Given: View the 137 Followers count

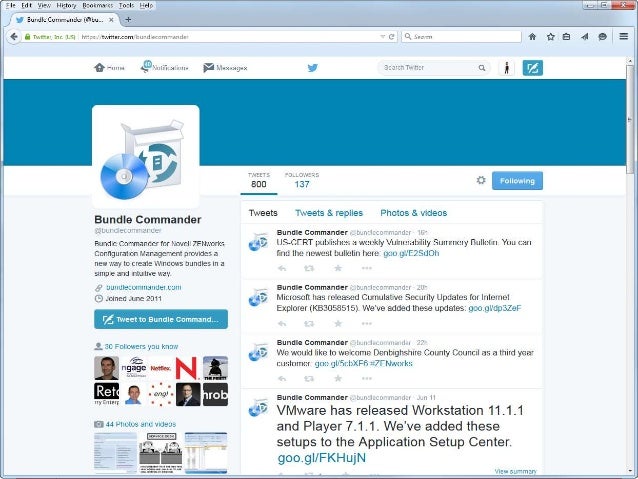Looking at the screenshot, I should (302, 180).
